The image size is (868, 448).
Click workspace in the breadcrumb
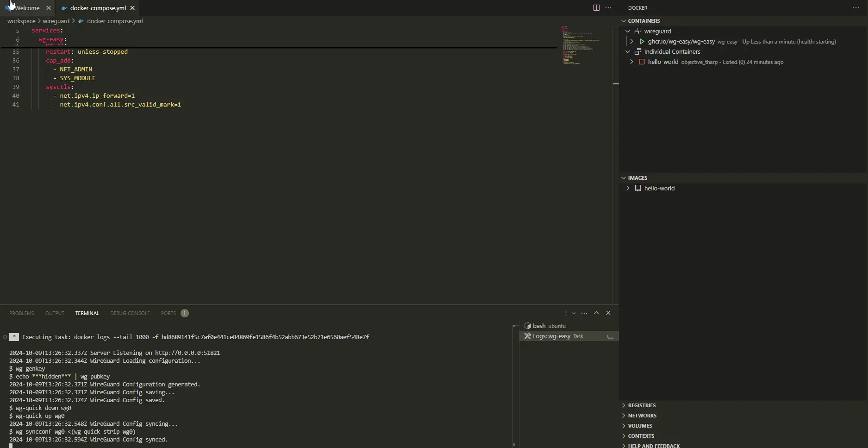coord(21,21)
